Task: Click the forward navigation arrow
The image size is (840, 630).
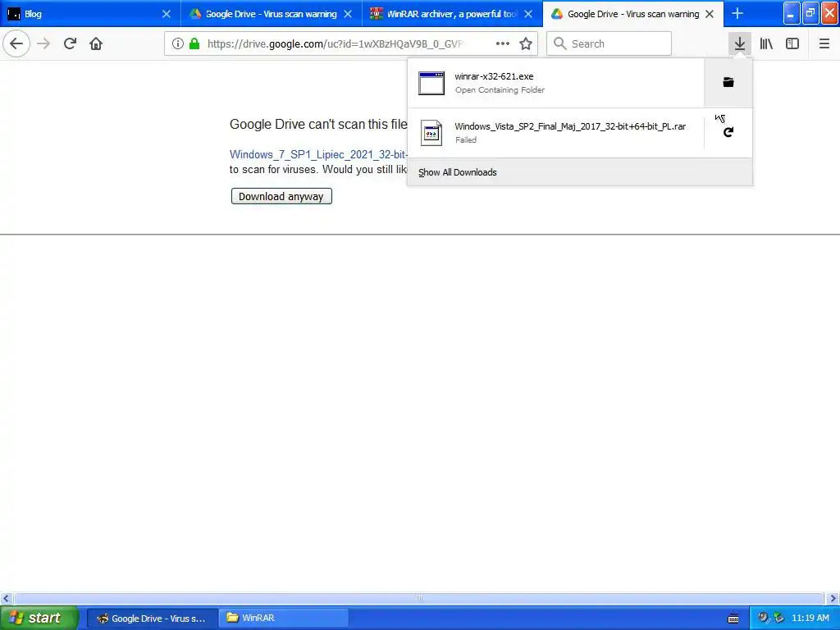Action: [x=43, y=43]
